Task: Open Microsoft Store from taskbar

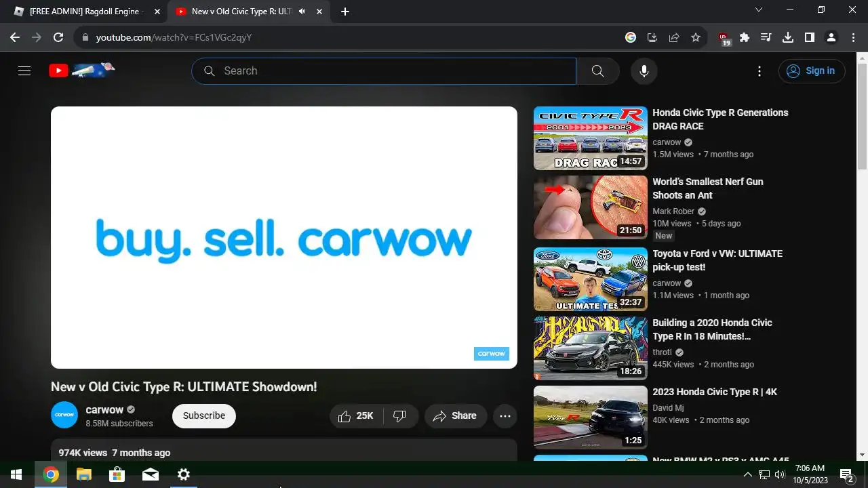Action: (x=117, y=474)
